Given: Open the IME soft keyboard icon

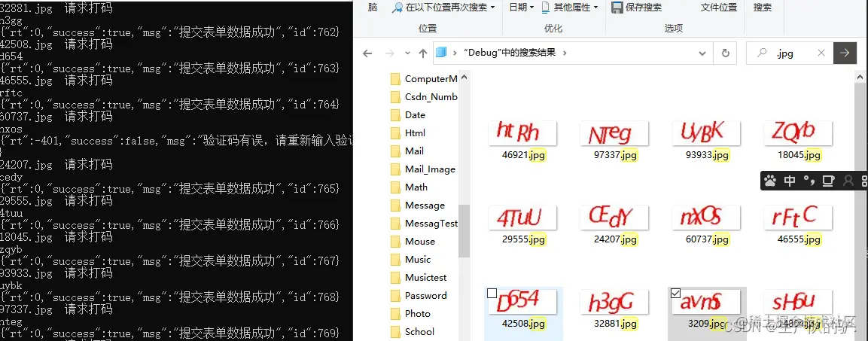Looking at the screenshot, I should (x=828, y=181).
